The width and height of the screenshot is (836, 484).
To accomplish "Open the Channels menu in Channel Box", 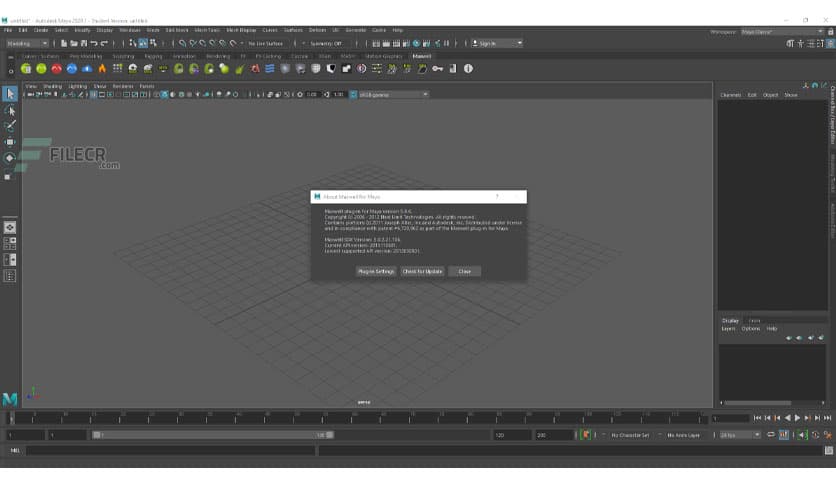I will (730, 95).
